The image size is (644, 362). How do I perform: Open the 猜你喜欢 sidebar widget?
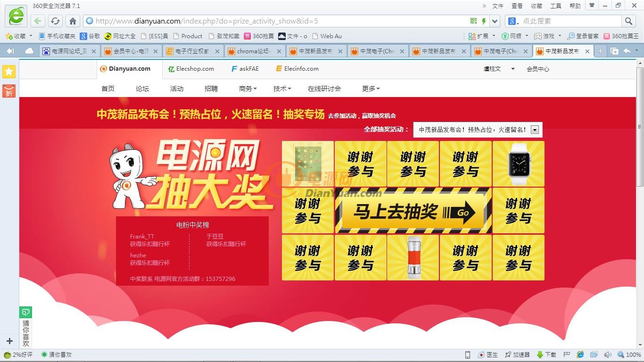pyautogui.click(x=26, y=327)
